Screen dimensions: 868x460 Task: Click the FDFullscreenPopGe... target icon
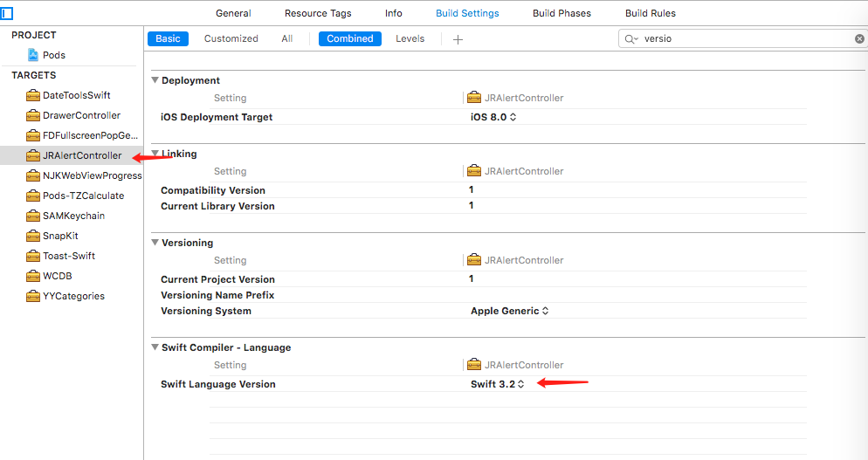[x=33, y=135]
